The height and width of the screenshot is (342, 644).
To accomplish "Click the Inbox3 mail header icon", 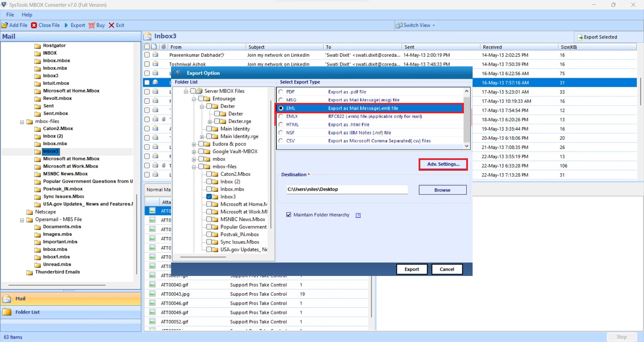I will (x=147, y=36).
